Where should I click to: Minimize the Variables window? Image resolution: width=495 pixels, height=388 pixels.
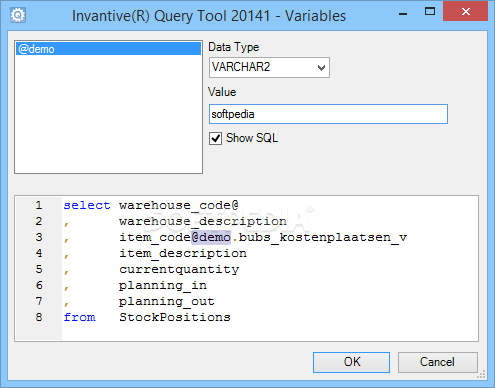tap(403, 14)
